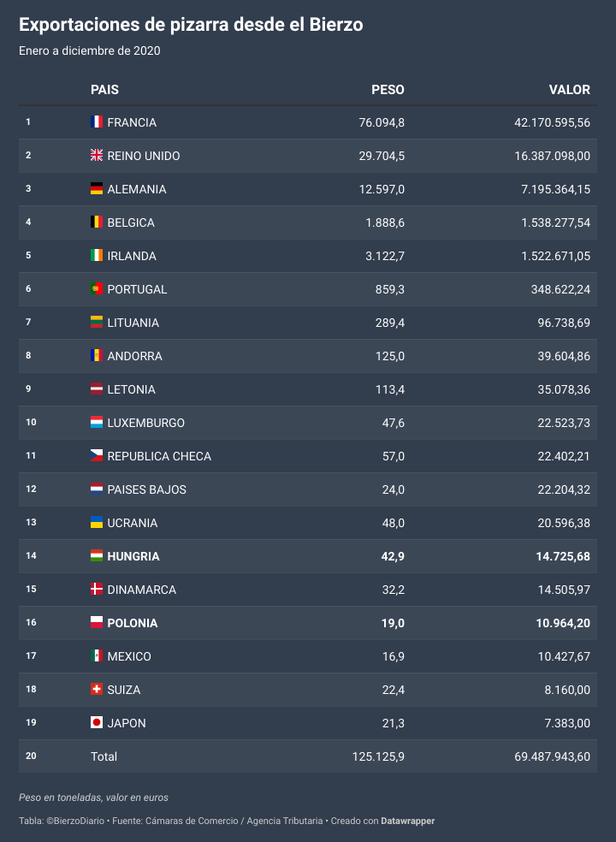Select the Total row label
Viewport: 616px width, 842px height.
pos(104,756)
